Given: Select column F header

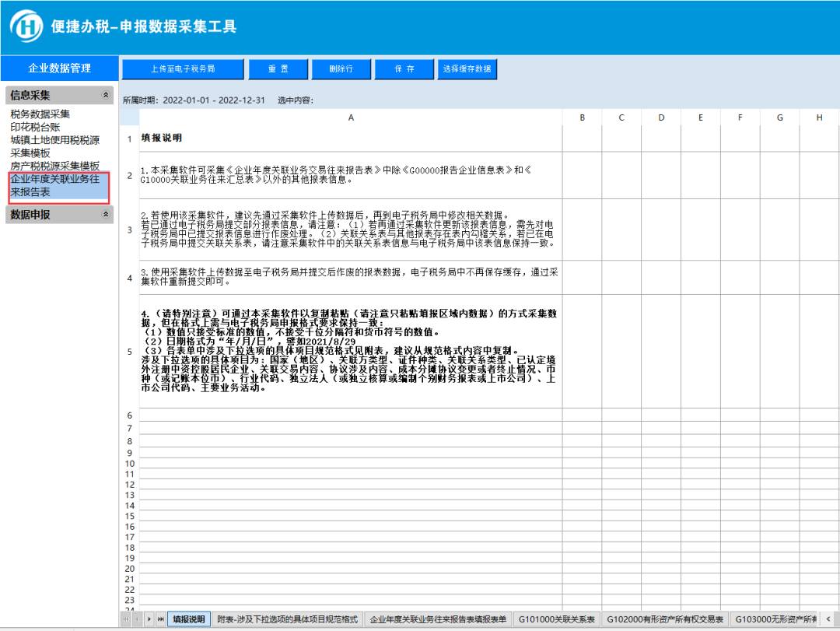Looking at the screenshot, I should click(740, 117).
